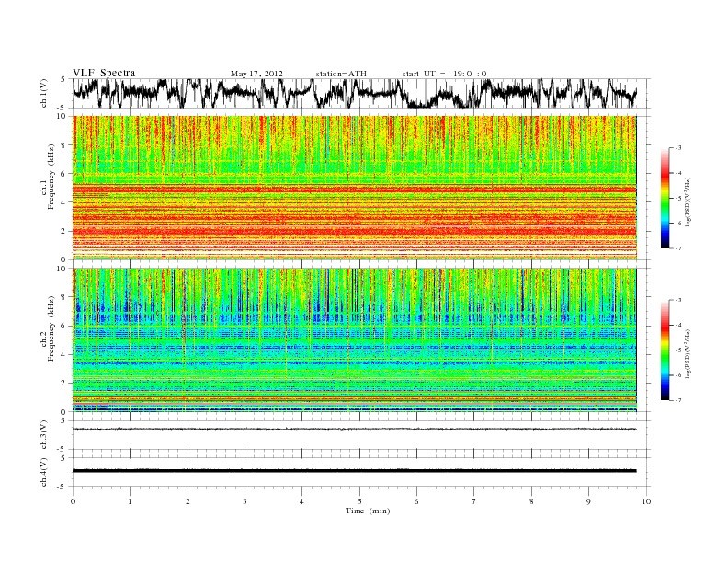Click time axis tick label "8"

pos(531,501)
